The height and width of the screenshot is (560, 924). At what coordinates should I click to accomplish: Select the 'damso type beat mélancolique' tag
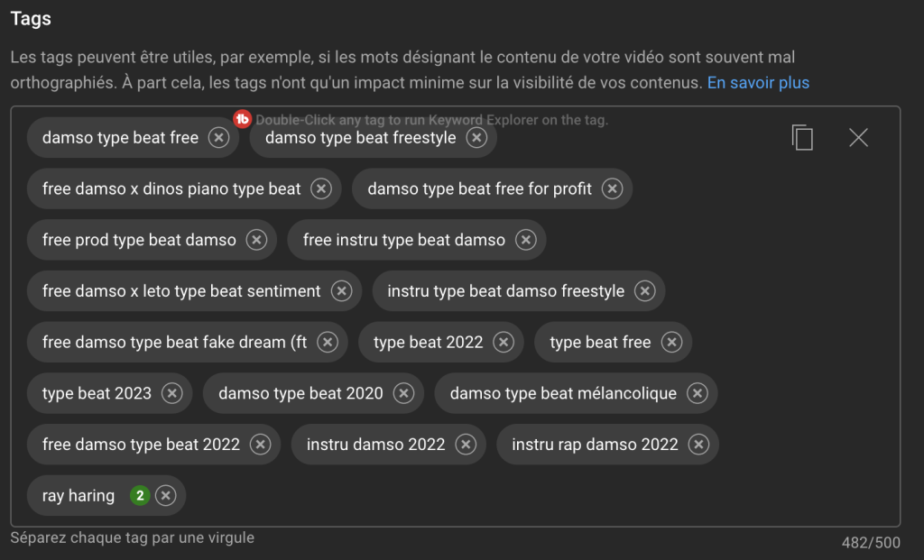tap(562, 393)
